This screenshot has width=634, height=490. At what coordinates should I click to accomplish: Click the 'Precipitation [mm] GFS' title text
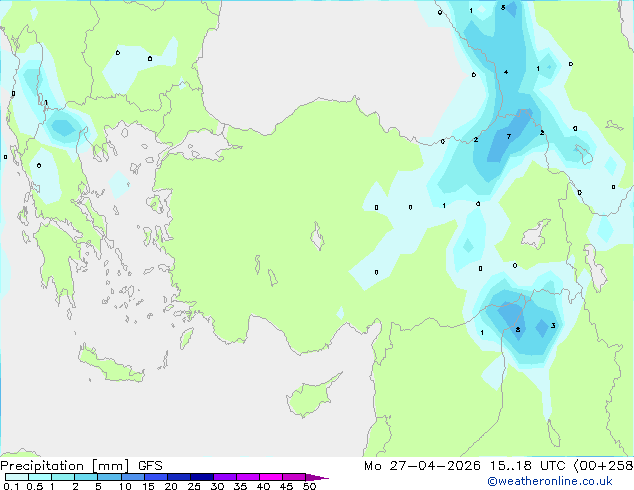coord(81,466)
